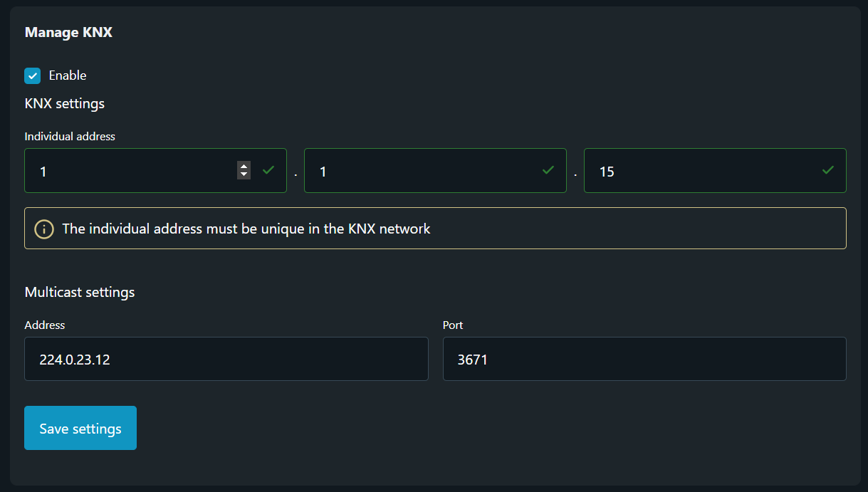Click the green checkmark in the first address field
This screenshot has height=492, width=868.
tap(268, 170)
